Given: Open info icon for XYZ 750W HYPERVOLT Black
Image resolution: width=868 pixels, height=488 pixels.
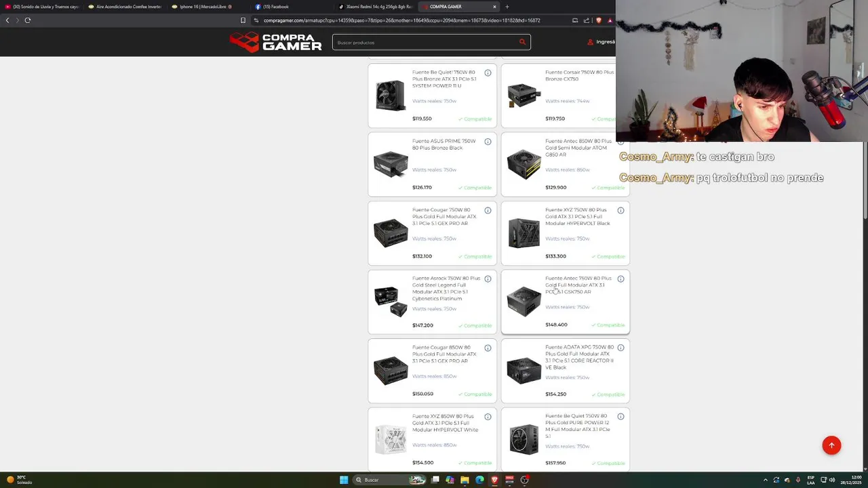Looking at the screenshot, I should pyautogui.click(x=620, y=210).
